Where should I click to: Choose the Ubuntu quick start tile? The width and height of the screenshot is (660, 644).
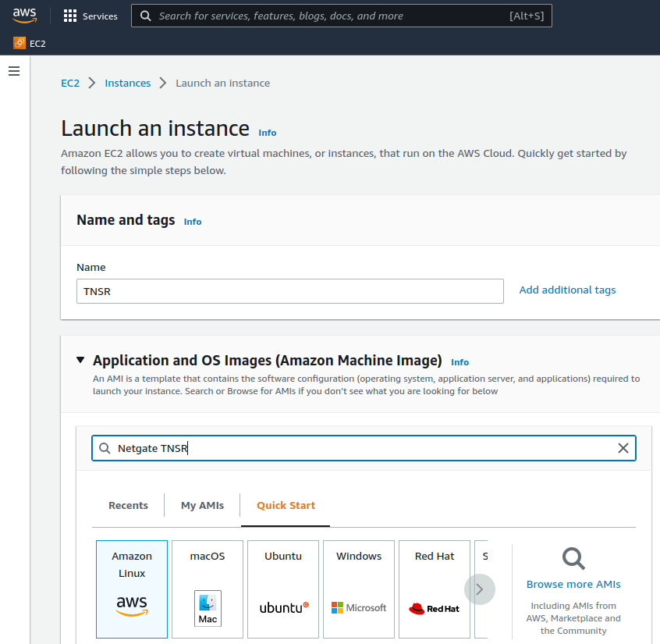283,589
